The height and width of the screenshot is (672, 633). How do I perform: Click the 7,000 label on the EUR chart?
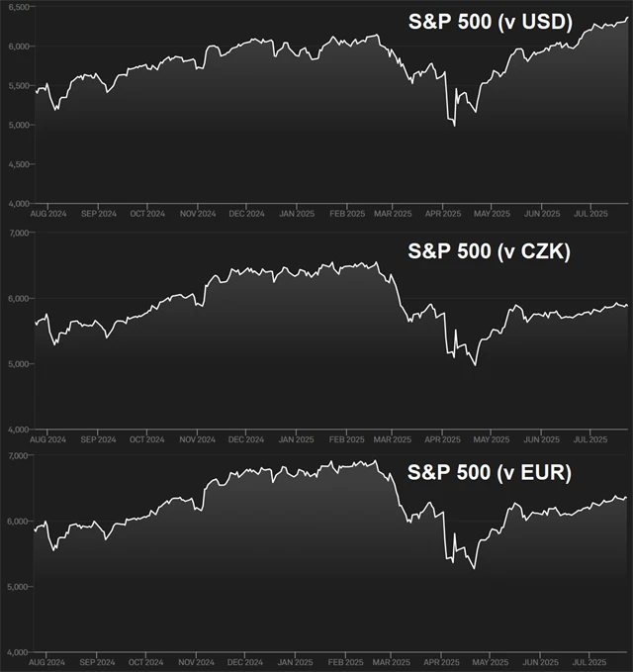click(17, 455)
